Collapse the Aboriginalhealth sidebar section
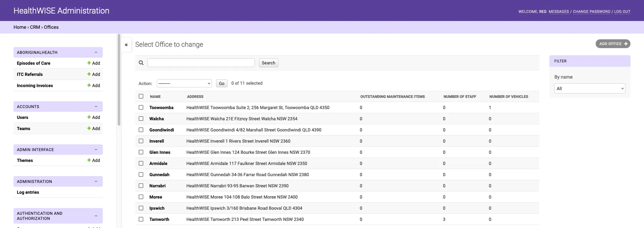 click(96, 52)
